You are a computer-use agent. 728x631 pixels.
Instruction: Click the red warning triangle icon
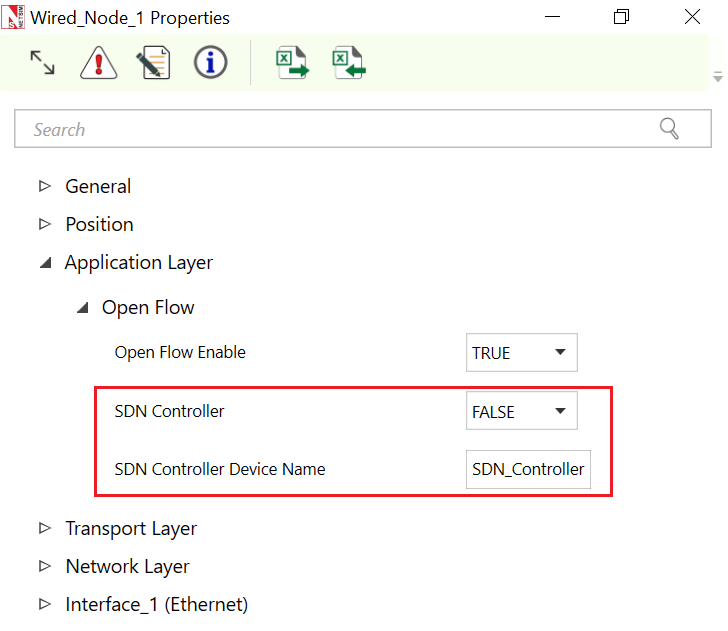(x=98, y=64)
